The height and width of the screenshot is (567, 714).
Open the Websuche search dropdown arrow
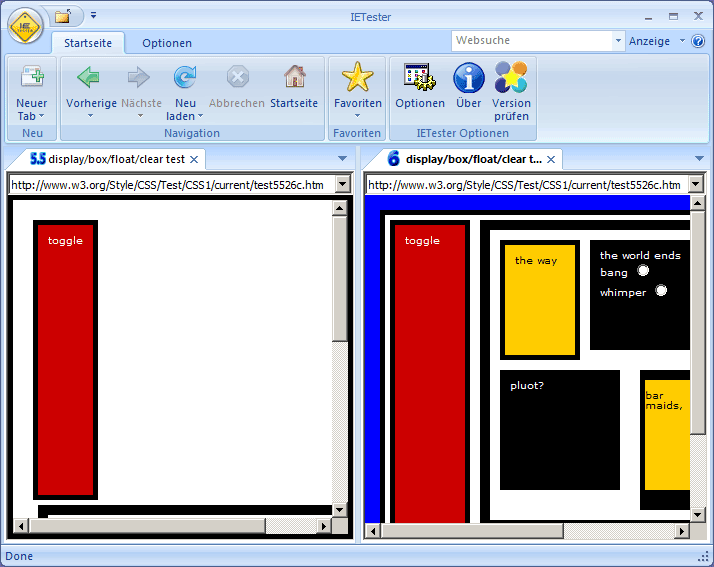click(618, 41)
